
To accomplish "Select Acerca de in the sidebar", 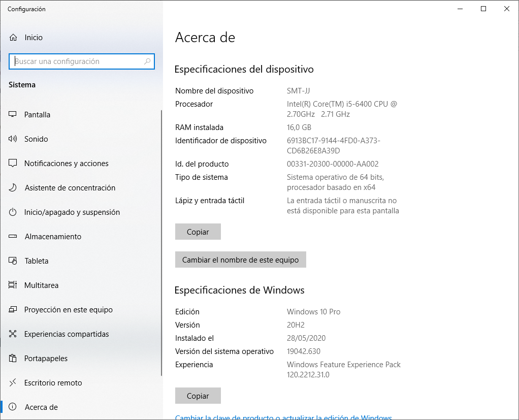I will [41, 407].
